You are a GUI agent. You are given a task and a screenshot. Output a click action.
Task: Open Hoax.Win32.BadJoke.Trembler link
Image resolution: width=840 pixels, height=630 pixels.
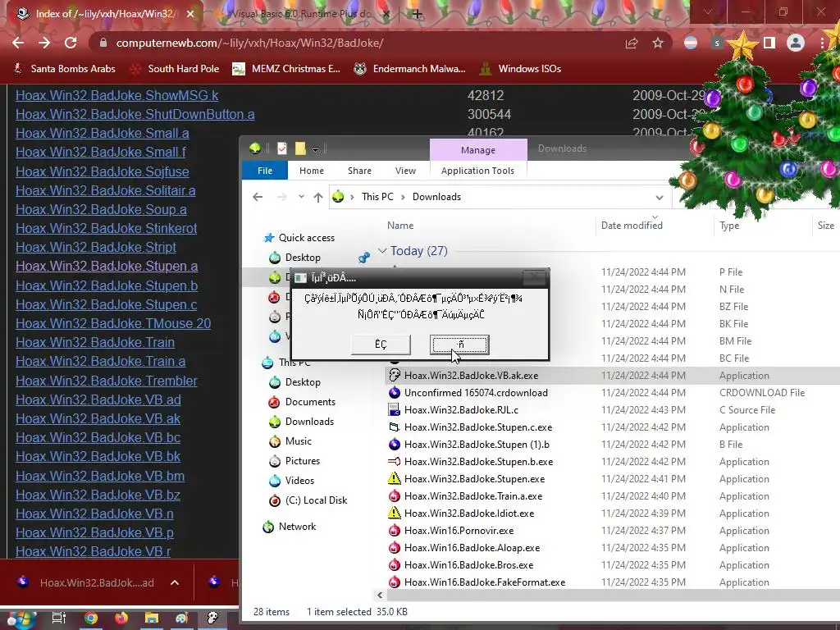106,381
